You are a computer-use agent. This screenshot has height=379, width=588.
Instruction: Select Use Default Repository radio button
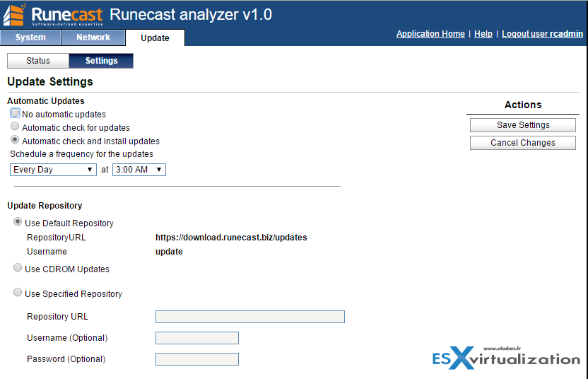coord(18,222)
